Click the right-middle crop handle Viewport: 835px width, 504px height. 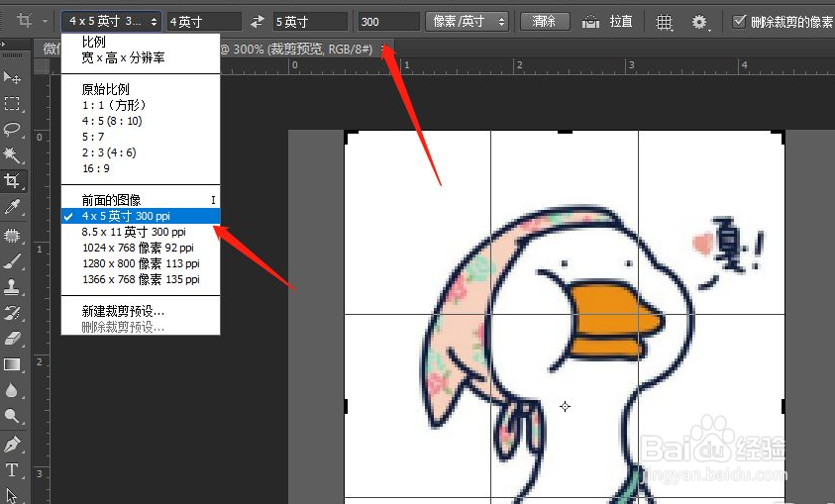pos(783,406)
